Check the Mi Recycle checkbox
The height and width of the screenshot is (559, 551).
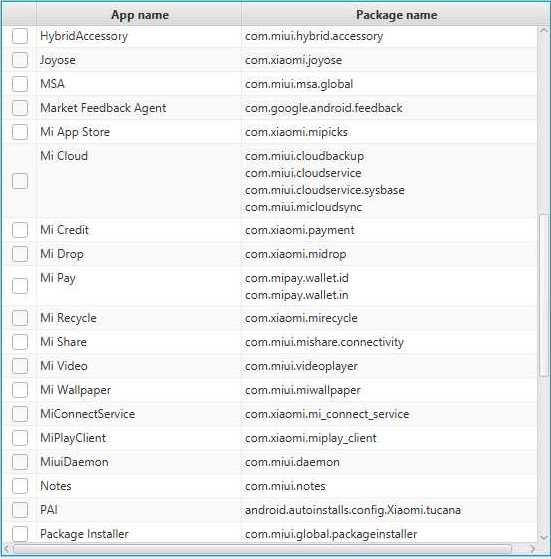pos(20,318)
